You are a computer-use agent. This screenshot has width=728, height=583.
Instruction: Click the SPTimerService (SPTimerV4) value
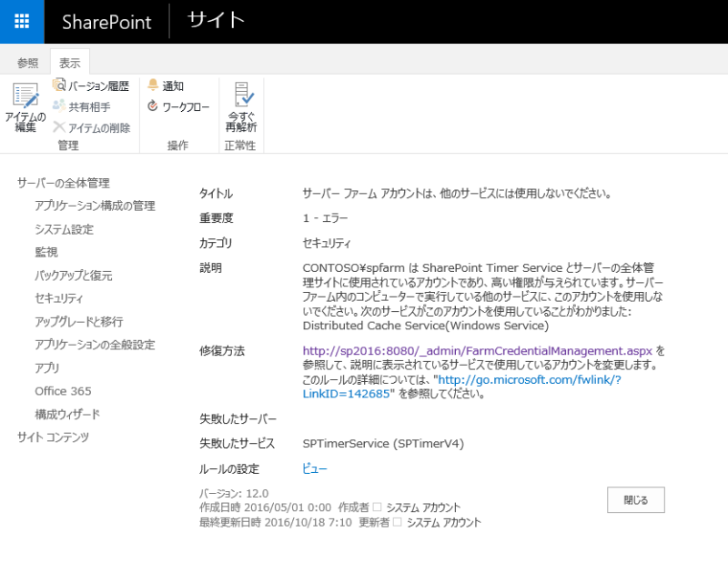coord(383,443)
